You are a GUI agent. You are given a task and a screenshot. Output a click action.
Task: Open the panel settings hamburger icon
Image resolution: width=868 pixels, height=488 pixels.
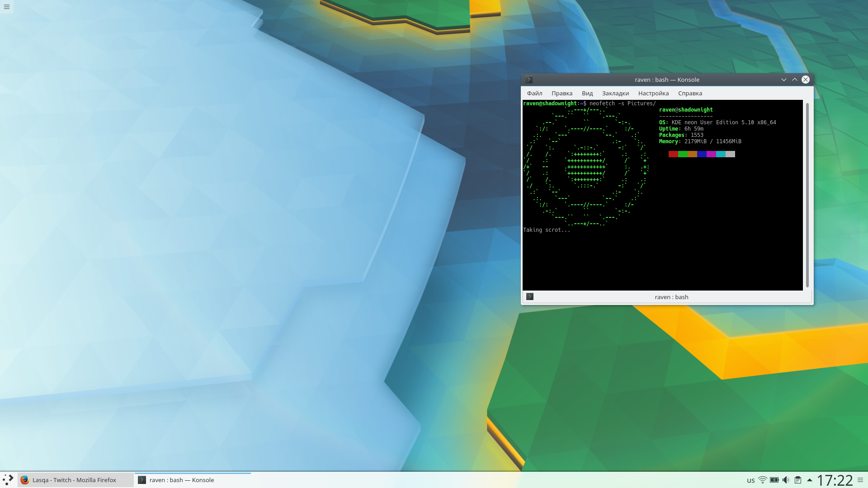[x=860, y=480]
